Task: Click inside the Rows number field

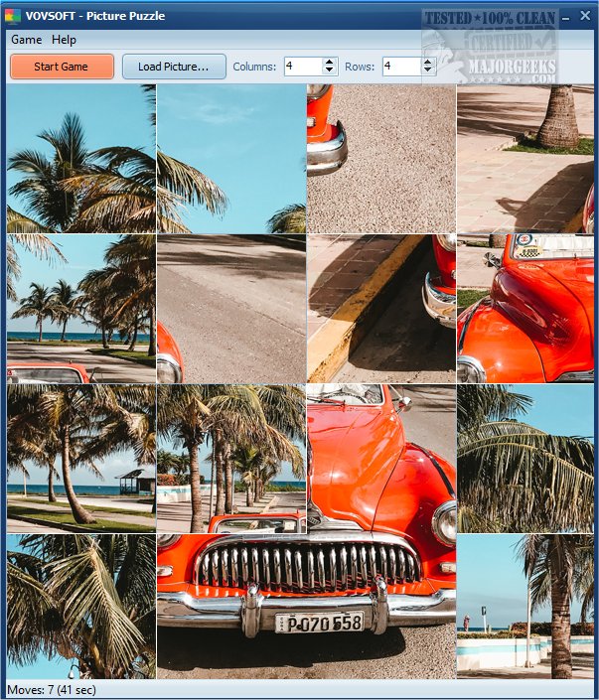Action: (402, 67)
